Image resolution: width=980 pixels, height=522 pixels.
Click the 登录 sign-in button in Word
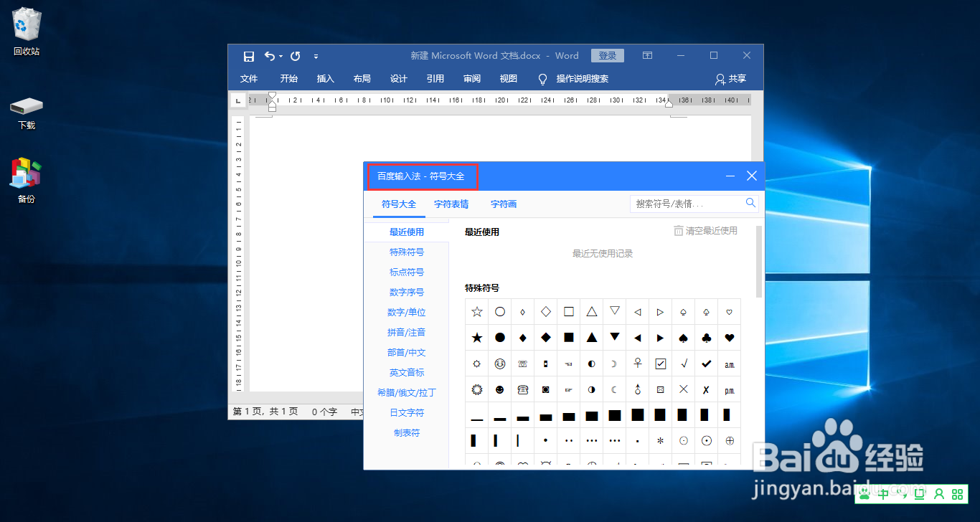point(608,55)
